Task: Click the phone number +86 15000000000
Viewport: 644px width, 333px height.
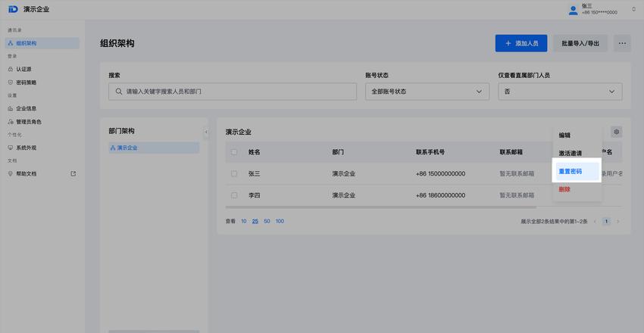Action: tap(440, 174)
